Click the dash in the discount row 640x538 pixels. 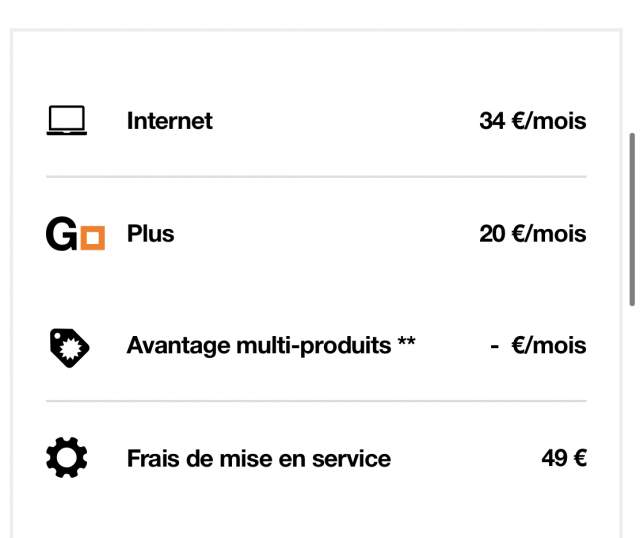494,346
